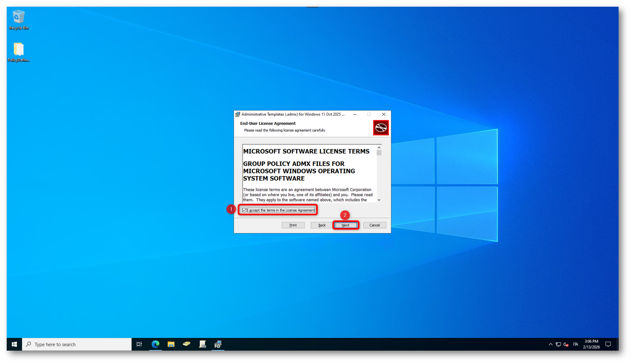Click the Next button in installer
Viewport: 632px width, 364px height.
coord(346,225)
